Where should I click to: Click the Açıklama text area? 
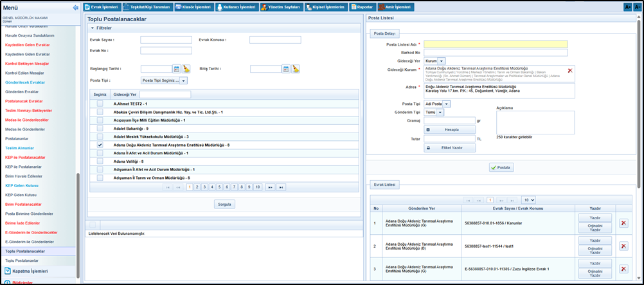535,122
